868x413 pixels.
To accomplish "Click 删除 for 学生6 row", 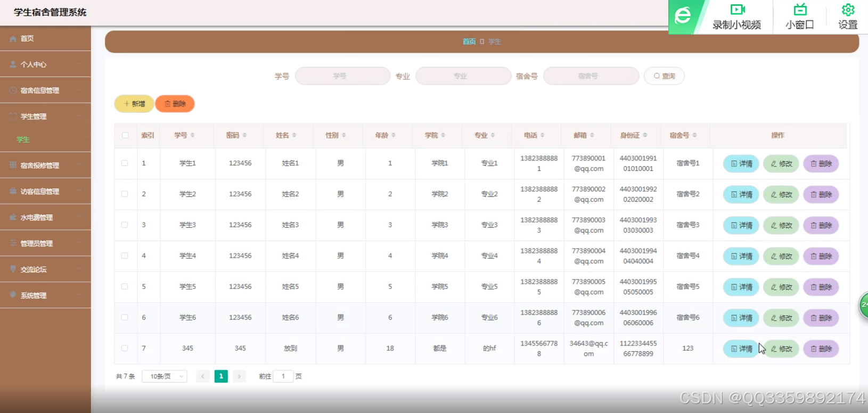I will tap(821, 318).
